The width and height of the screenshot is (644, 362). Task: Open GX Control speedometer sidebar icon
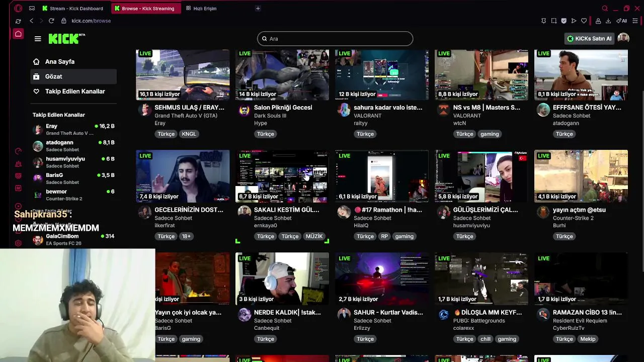(18, 151)
